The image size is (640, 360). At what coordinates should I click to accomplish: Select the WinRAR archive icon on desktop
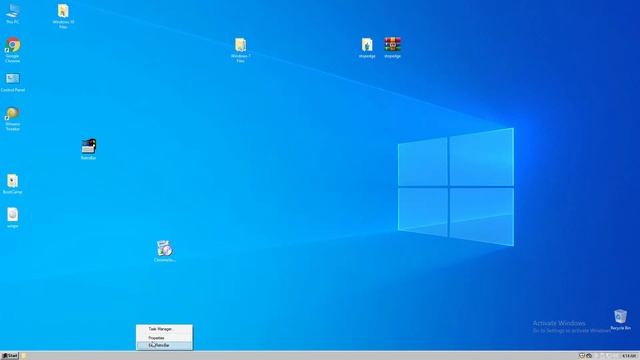pos(392,47)
